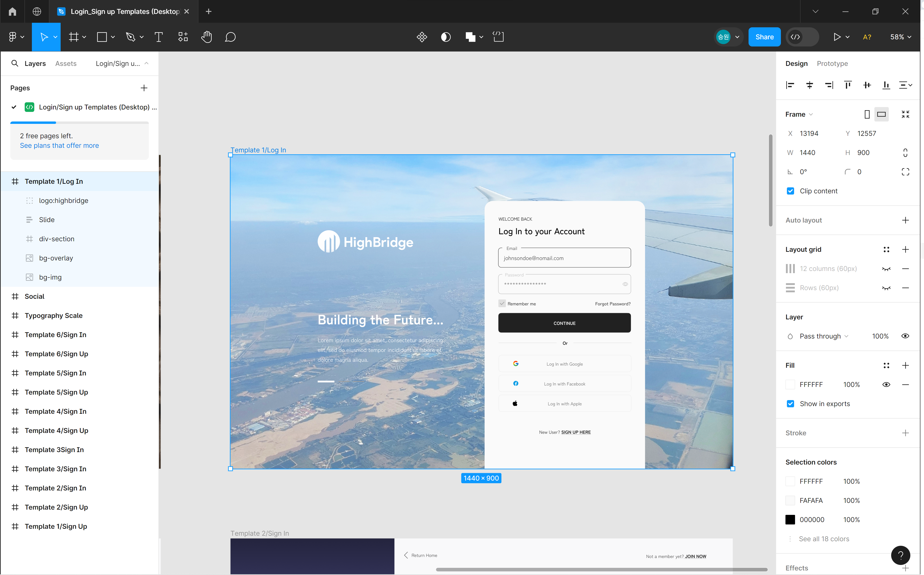Hide the FFFFFF fill with eye icon
The width and height of the screenshot is (924, 575).
pyautogui.click(x=886, y=385)
